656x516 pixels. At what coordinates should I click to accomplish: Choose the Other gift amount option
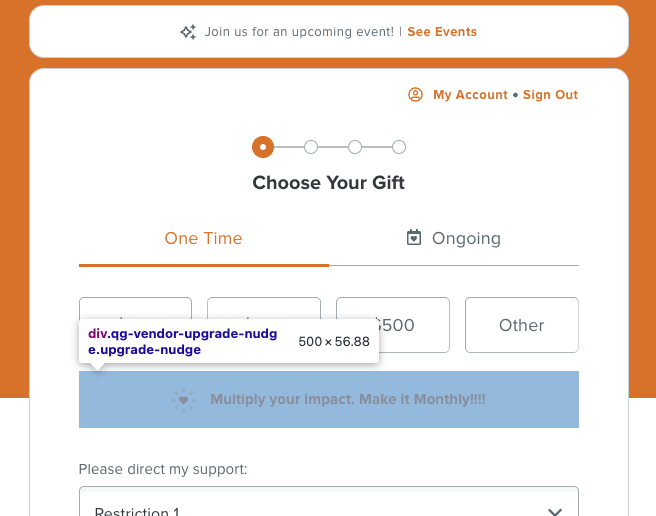tap(522, 325)
